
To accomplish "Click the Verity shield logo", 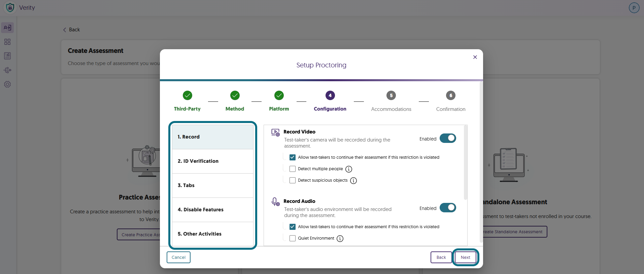I will [10, 7].
